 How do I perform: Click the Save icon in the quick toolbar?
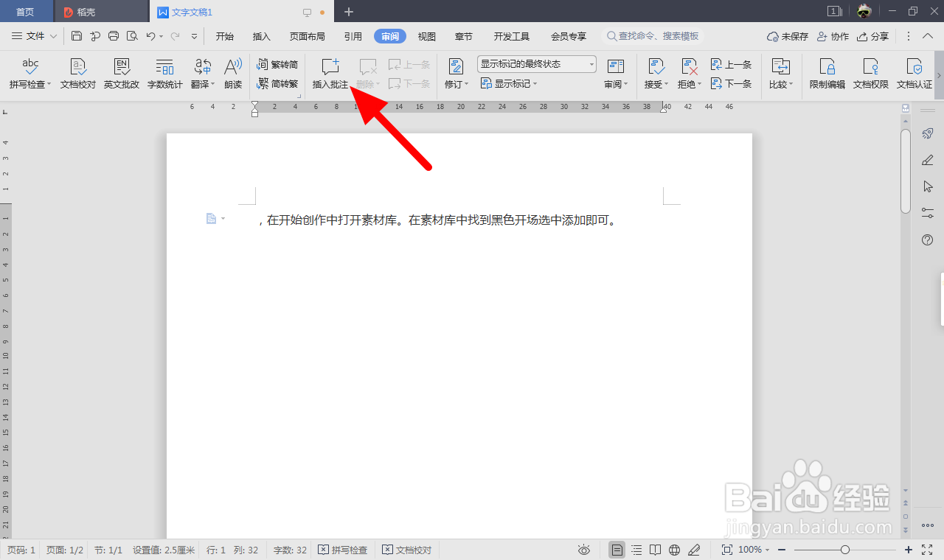point(77,36)
